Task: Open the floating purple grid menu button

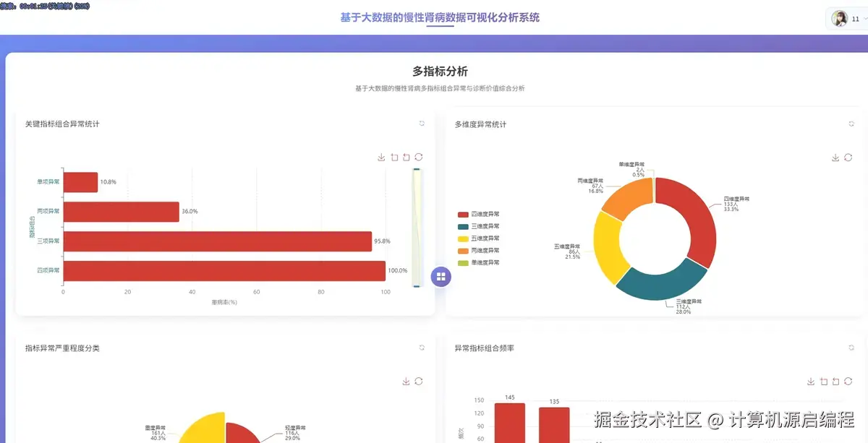Action: (441, 276)
